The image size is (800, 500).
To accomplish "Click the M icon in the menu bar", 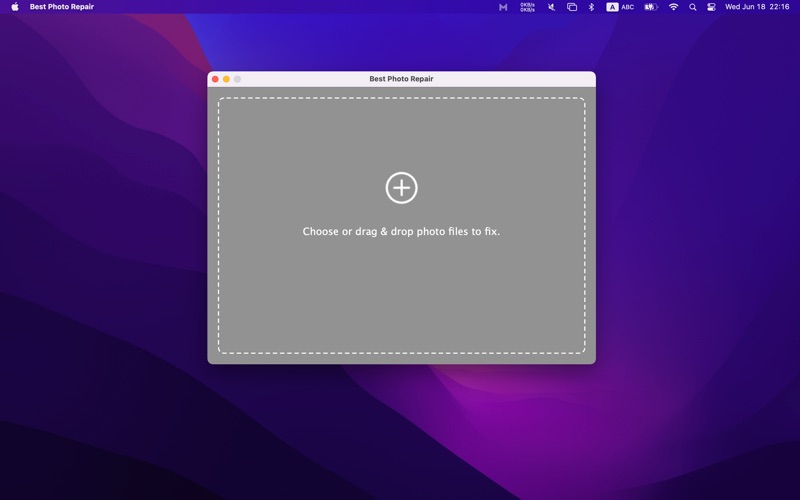I will pos(503,7).
